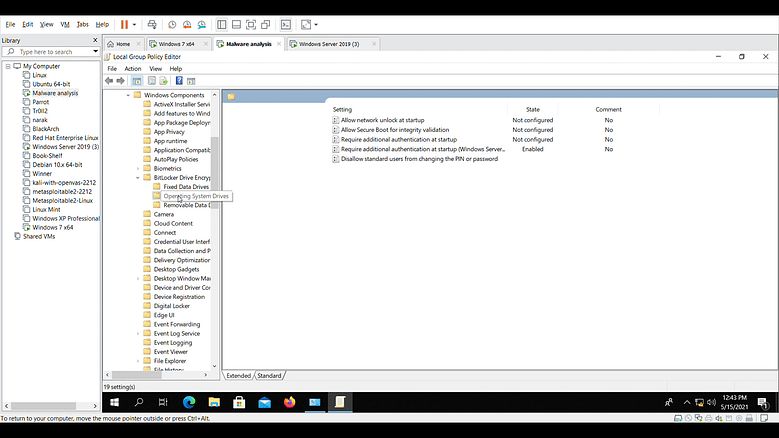Open the Mail app from the taskbar
Image resolution: width=779 pixels, height=438 pixels.
(264, 402)
